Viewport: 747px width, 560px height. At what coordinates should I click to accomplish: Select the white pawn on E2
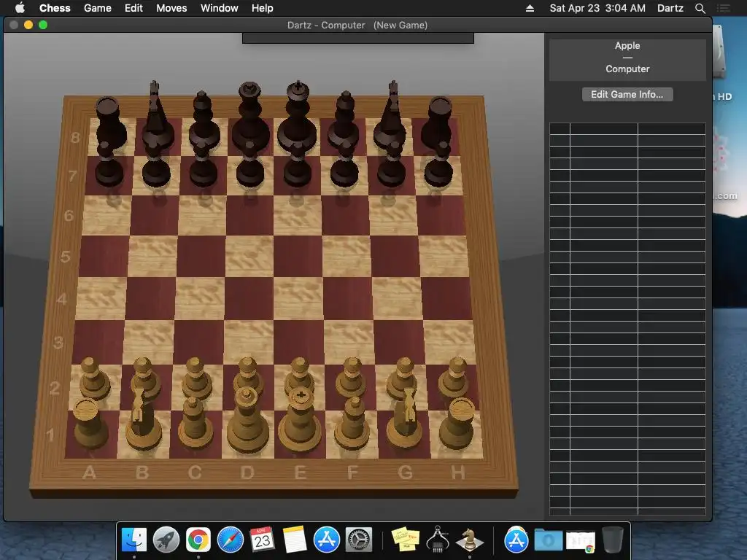pos(299,374)
